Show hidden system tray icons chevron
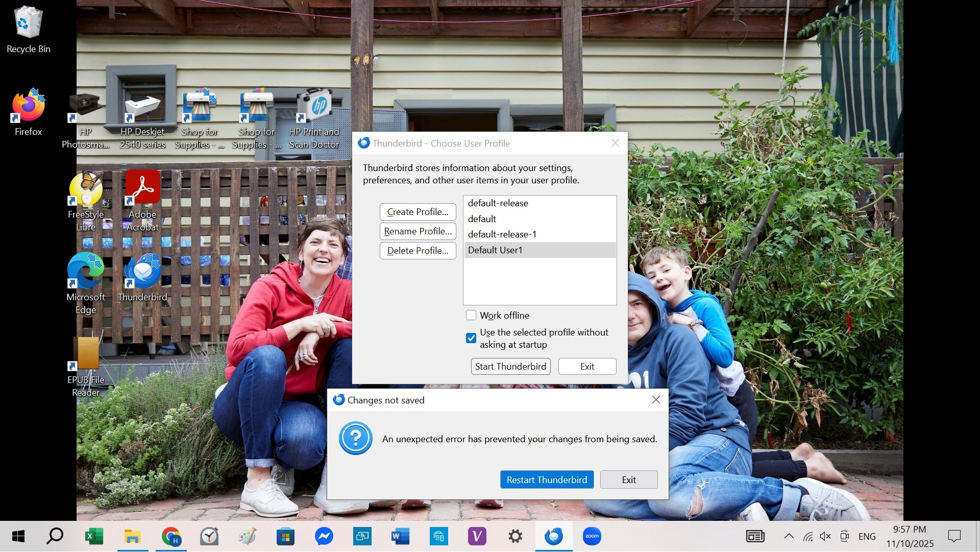This screenshot has height=552, width=980. coord(789,536)
